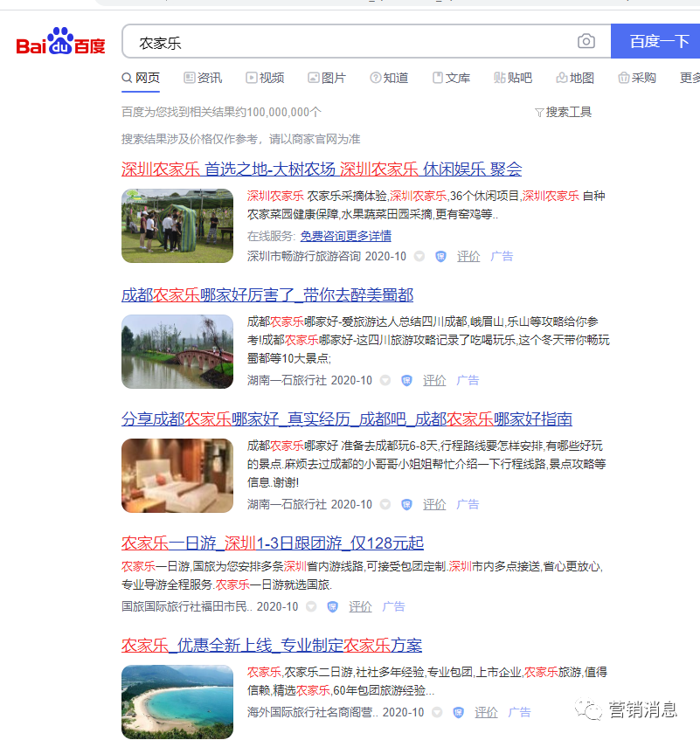Go to the 贴吧 tab

pos(513,78)
